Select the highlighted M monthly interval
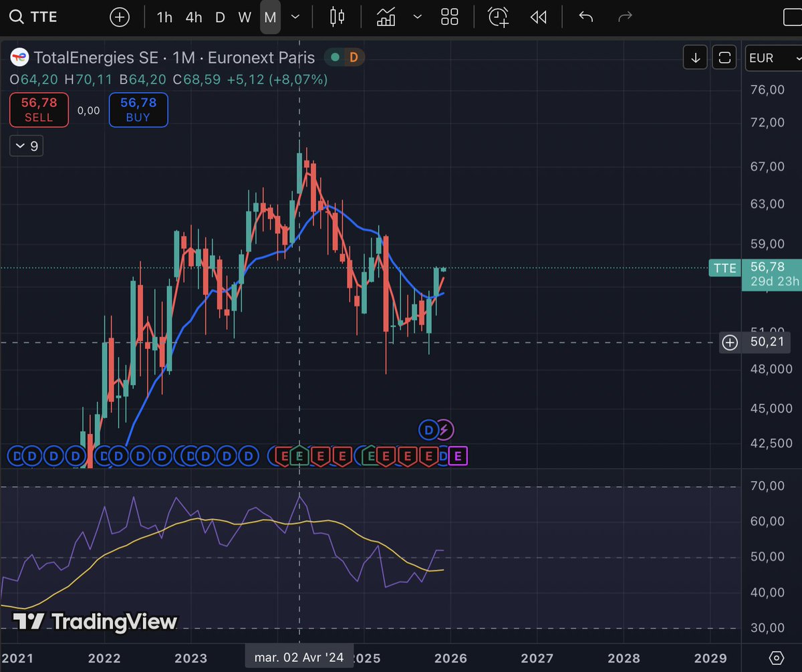The image size is (802, 672). point(270,17)
